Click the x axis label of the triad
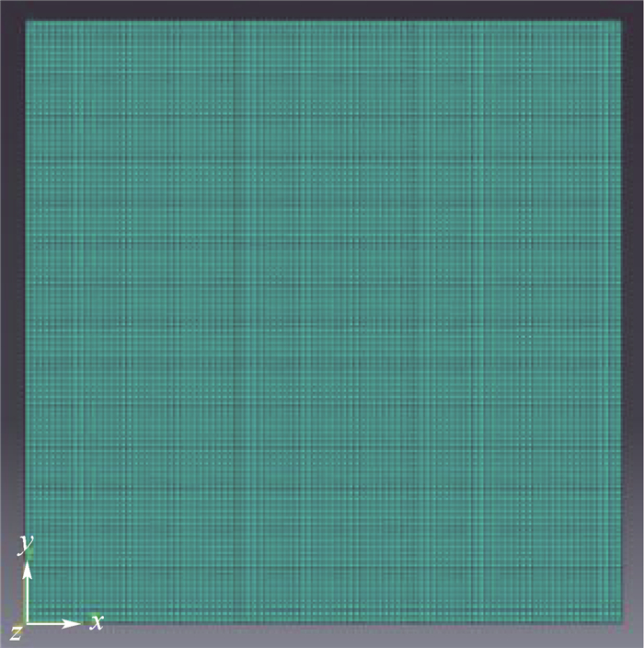Screen dimensions: 644x648 [x=97, y=621]
